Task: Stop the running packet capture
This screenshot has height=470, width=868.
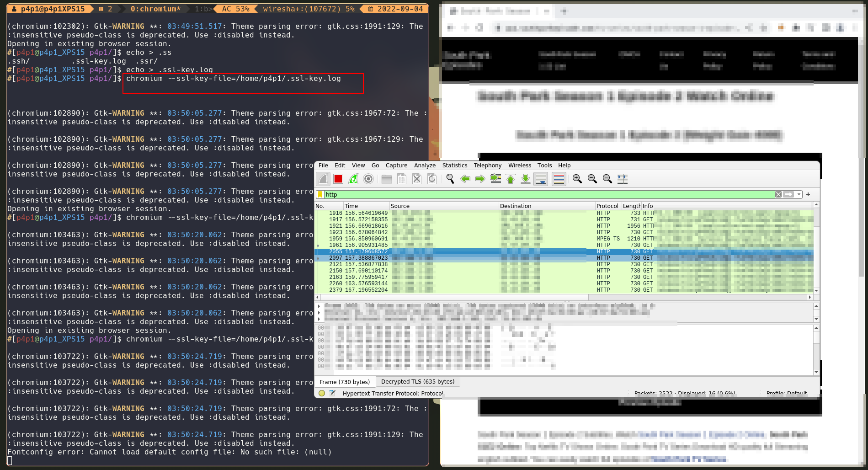Action: (x=338, y=179)
